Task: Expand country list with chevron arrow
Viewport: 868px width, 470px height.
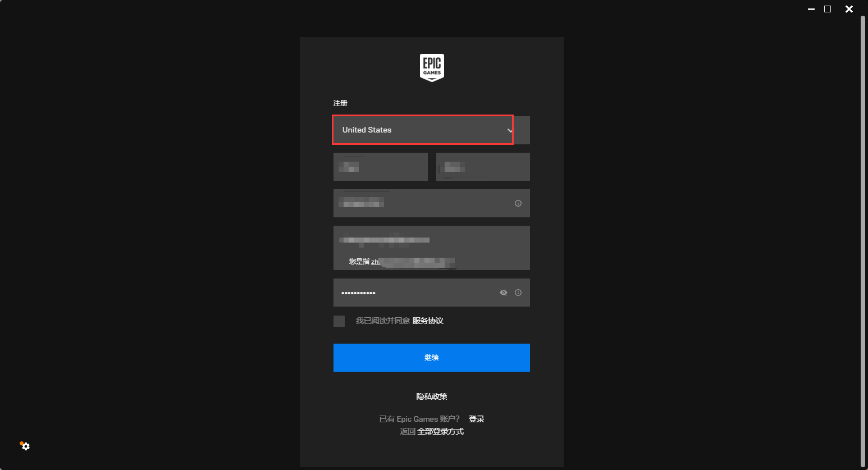Action: [510, 130]
